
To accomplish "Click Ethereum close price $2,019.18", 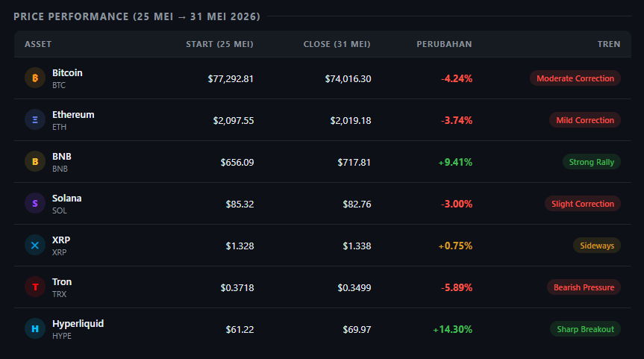I will coord(350,121).
